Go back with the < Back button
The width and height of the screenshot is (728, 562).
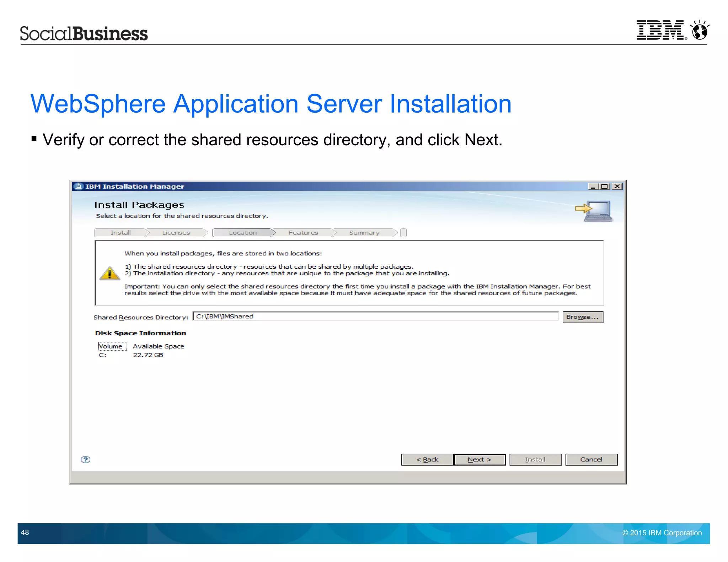click(427, 459)
